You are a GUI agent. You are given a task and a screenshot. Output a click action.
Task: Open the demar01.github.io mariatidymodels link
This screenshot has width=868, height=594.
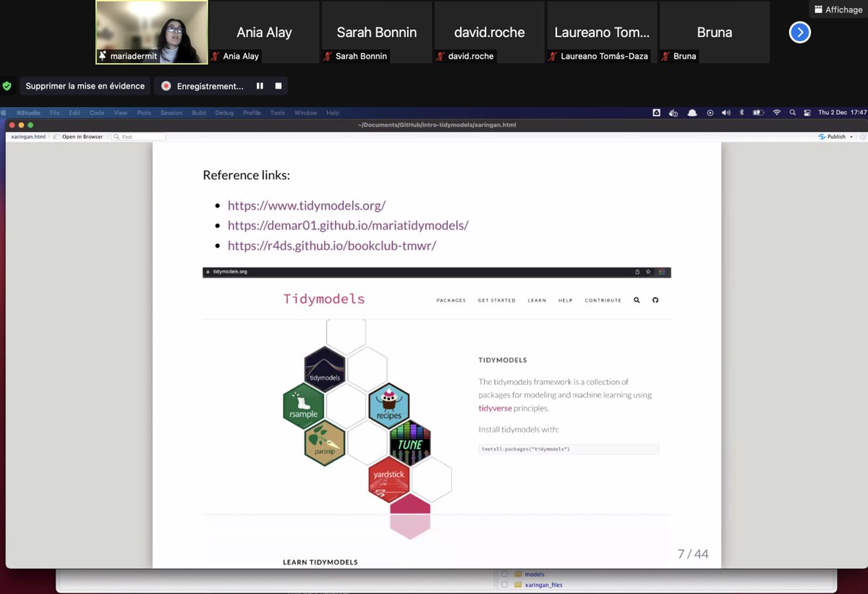348,225
